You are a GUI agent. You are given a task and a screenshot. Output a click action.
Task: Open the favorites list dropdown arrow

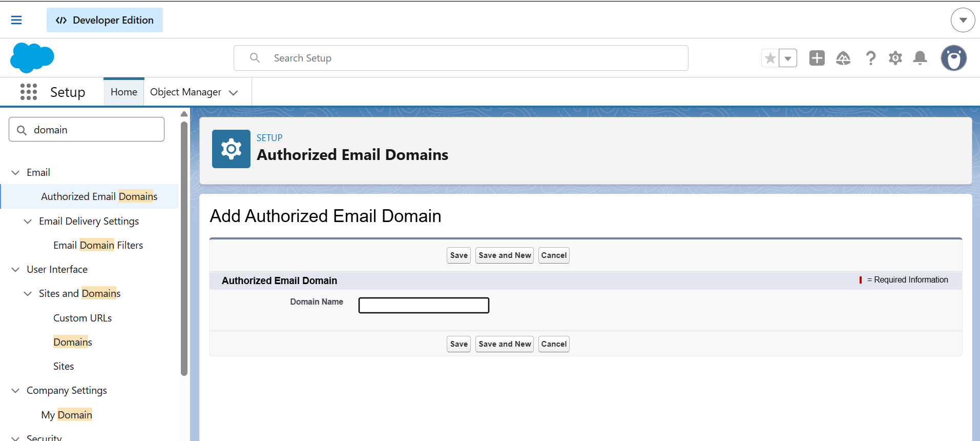[788, 58]
